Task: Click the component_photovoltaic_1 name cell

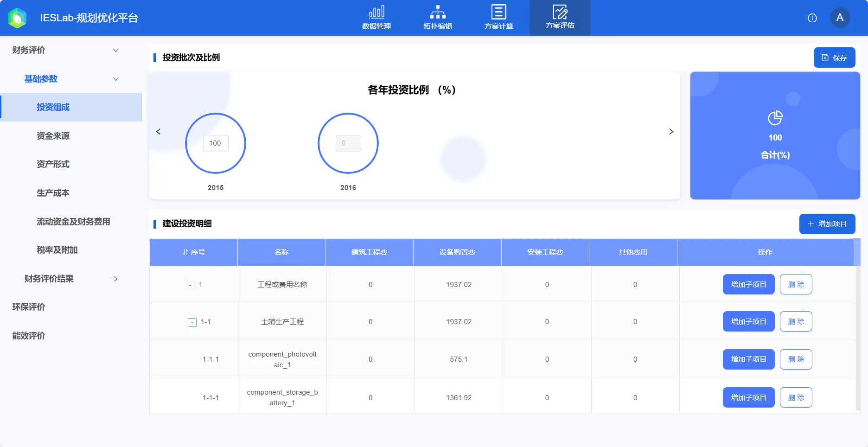Action: point(282,359)
